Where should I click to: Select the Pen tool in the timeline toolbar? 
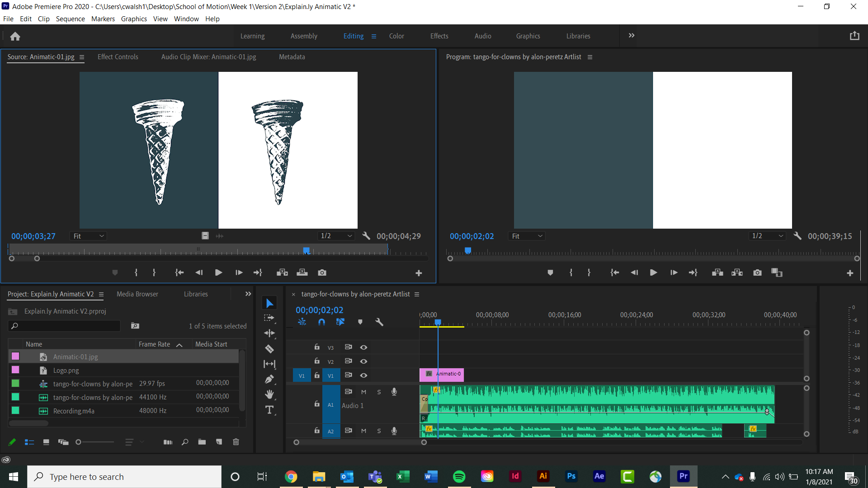pyautogui.click(x=269, y=379)
